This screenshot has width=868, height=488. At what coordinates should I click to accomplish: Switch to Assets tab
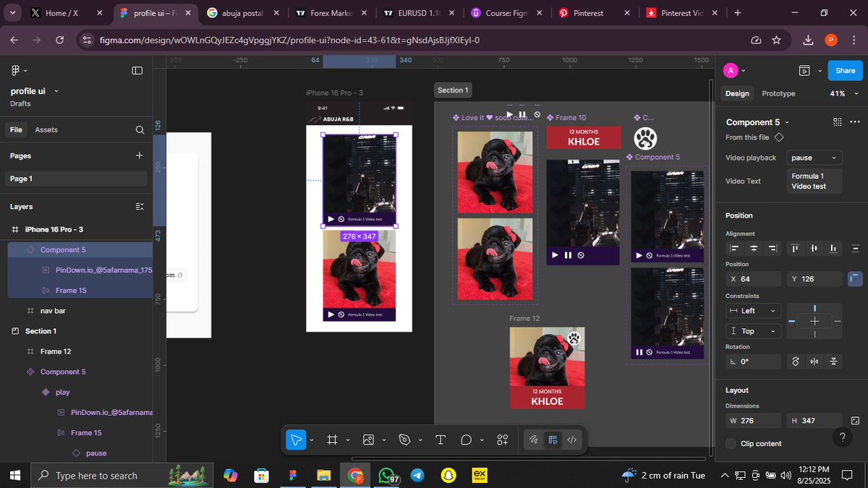pyautogui.click(x=46, y=129)
